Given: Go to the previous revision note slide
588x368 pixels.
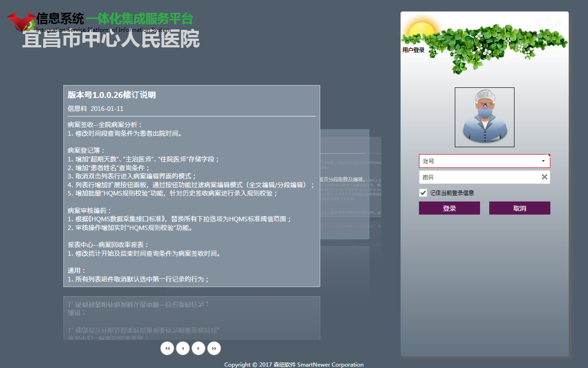Looking at the screenshot, I should tap(183, 349).
